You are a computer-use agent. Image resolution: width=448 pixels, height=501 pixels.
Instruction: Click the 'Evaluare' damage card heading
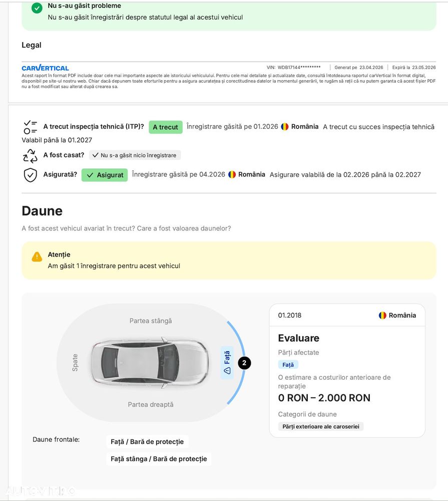pyautogui.click(x=299, y=338)
